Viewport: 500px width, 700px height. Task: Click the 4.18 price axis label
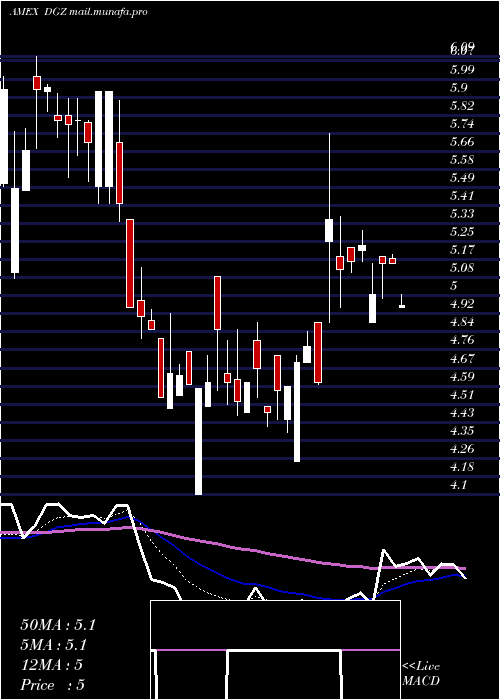click(x=462, y=467)
